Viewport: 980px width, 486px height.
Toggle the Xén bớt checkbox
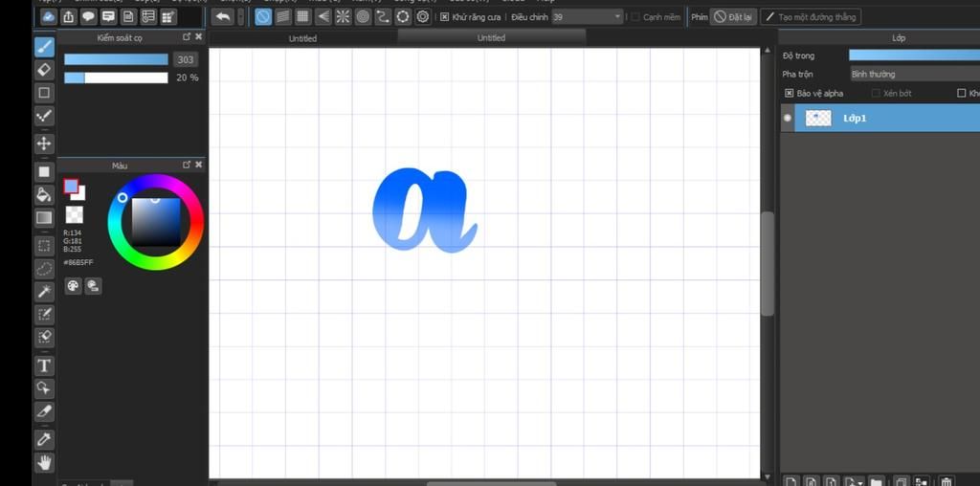click(876, 93)
